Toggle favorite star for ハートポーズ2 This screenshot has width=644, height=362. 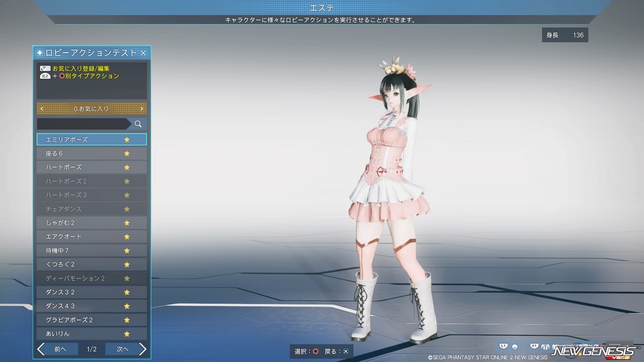pos(127,181)
